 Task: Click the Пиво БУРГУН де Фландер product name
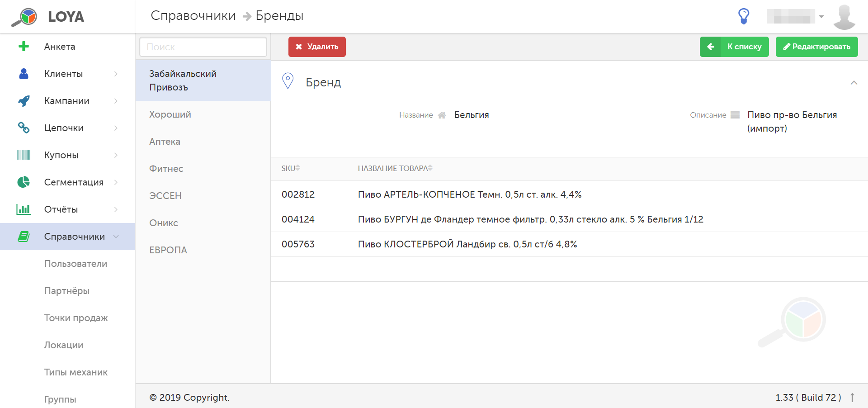(x=531, y=219)
